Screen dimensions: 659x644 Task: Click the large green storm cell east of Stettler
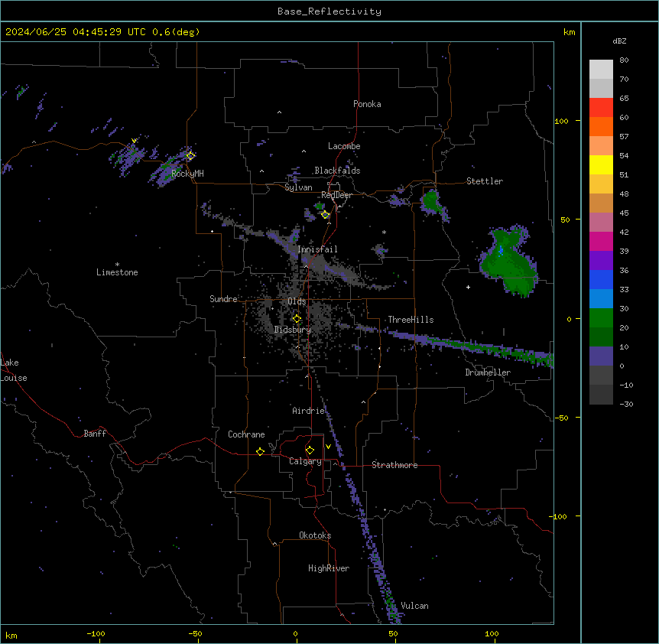pos(509,263)
